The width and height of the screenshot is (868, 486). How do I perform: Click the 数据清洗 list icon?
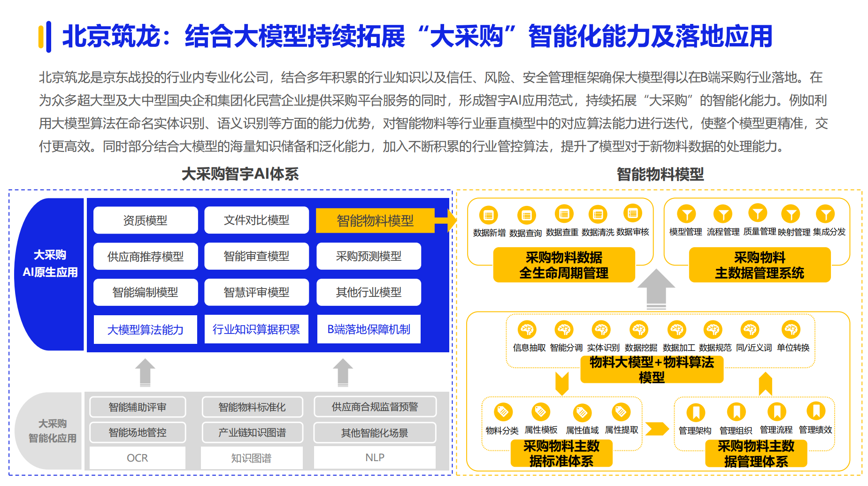[x=598, y=214]
